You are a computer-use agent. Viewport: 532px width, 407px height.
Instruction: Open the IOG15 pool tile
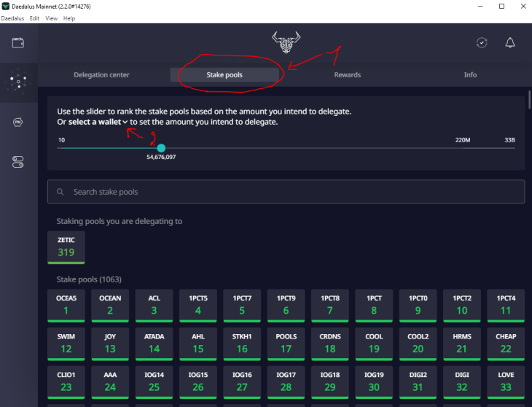point(198,382)
